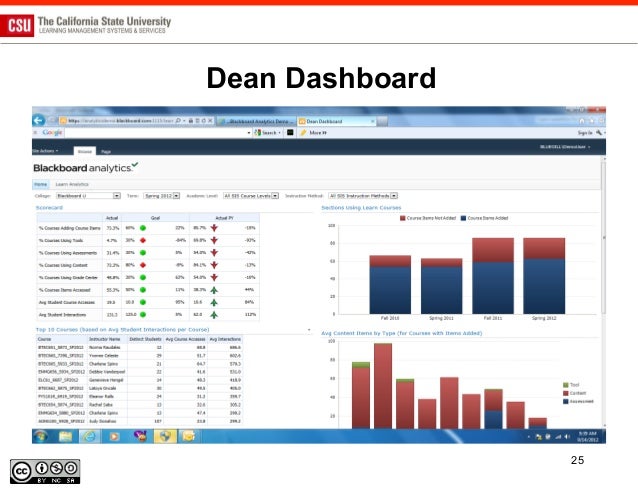Click the Avg Interactions column header
638x493 pixels.
(225, 339)
